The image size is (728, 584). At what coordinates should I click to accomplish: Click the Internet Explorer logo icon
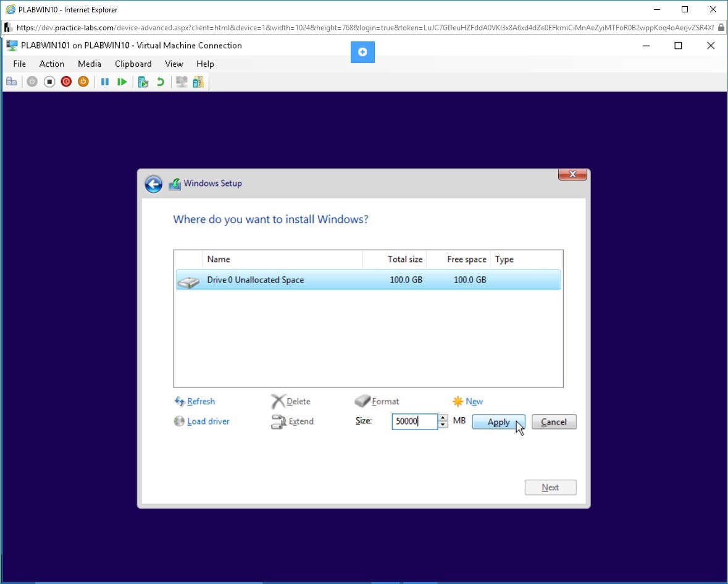10,9
